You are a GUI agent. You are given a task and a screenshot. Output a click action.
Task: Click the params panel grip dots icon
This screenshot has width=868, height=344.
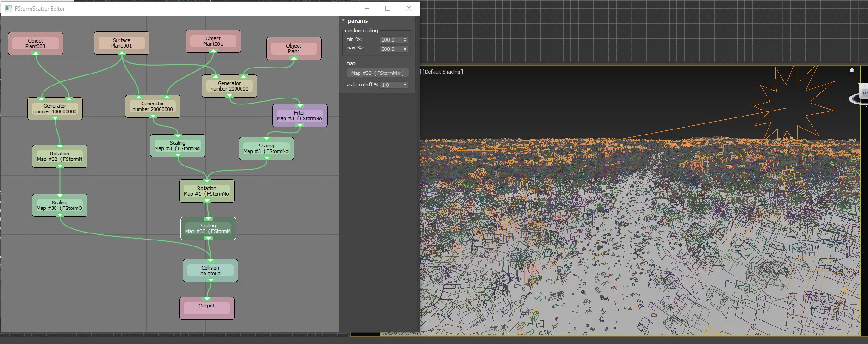[410, 20]
